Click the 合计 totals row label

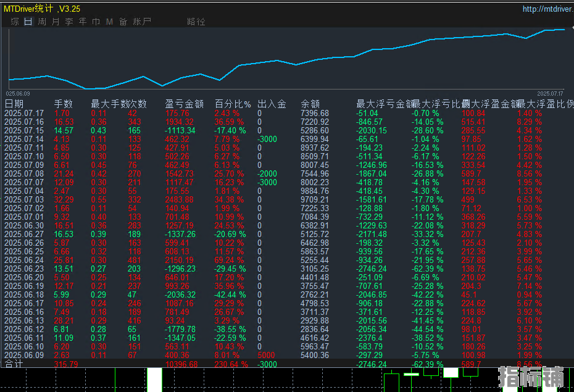point(14,364)
